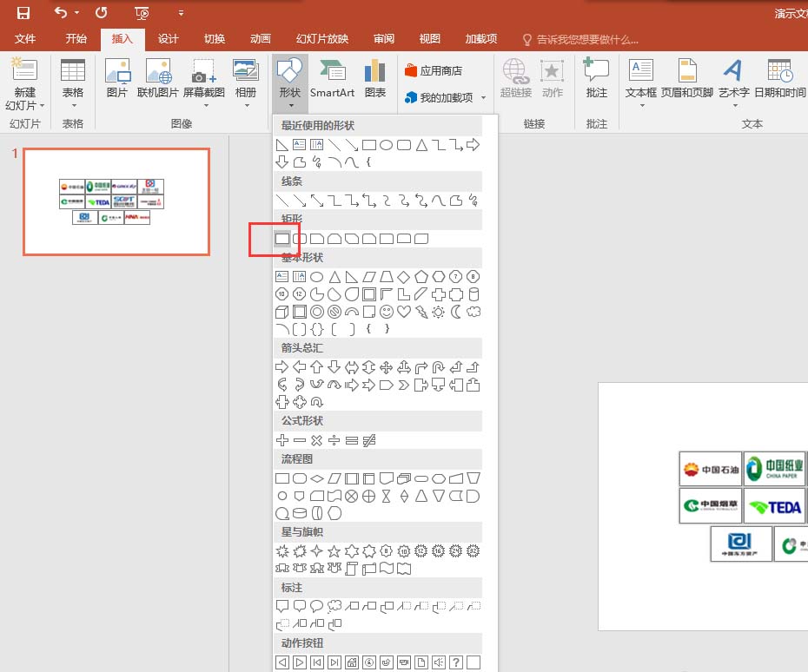The height and width of the screenshot is (672, 808).
Task: Select the rectangle shape under 矩形
Action: (x=282, y=239)
